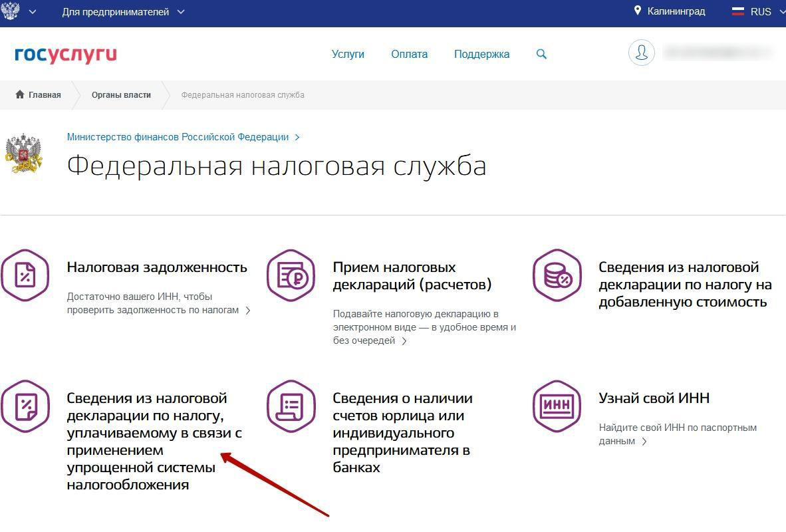Screen dimensions: 786x532
Task: Open 'Прием налоговых деклараций (расчетов)' title
Action: (x=412, y=276)
